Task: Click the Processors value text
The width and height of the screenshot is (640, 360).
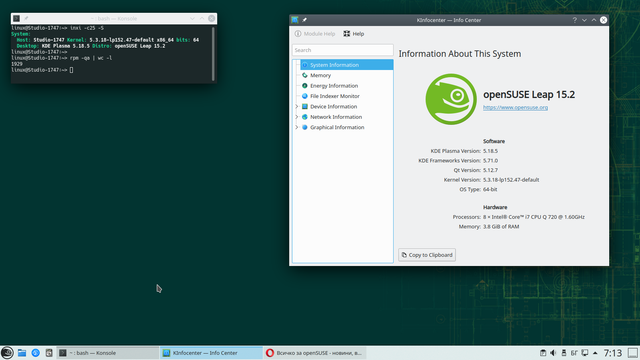Action: click(x=533, y=217)
